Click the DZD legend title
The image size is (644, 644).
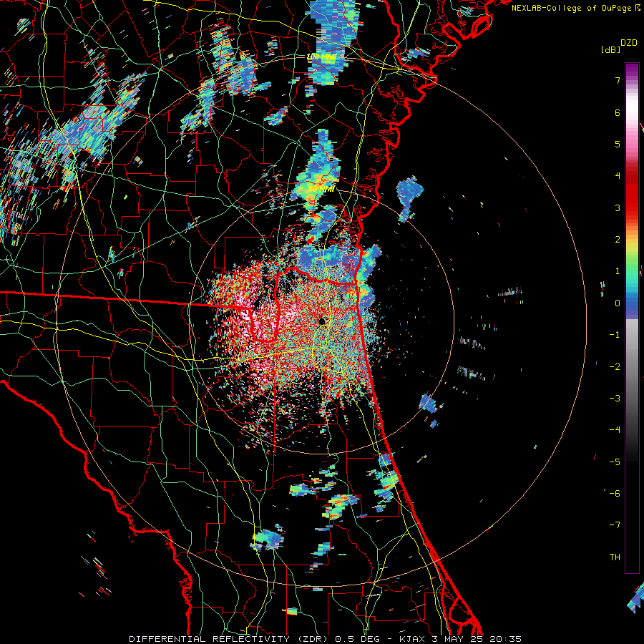pos(628,43)
